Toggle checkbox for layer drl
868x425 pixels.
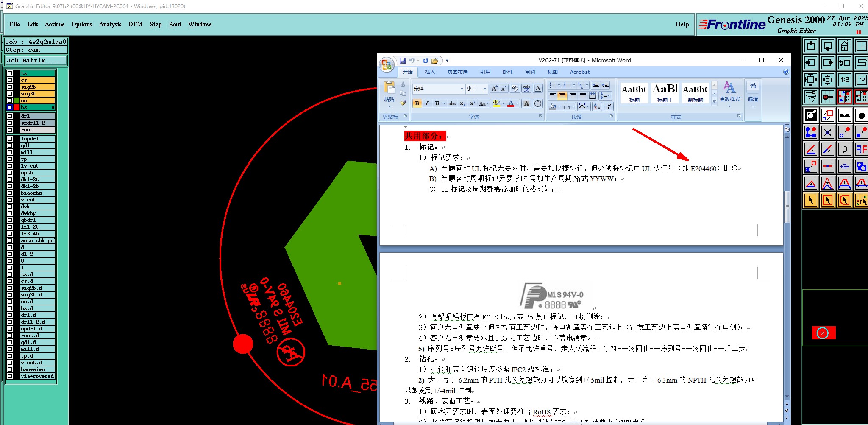point(10,116)
